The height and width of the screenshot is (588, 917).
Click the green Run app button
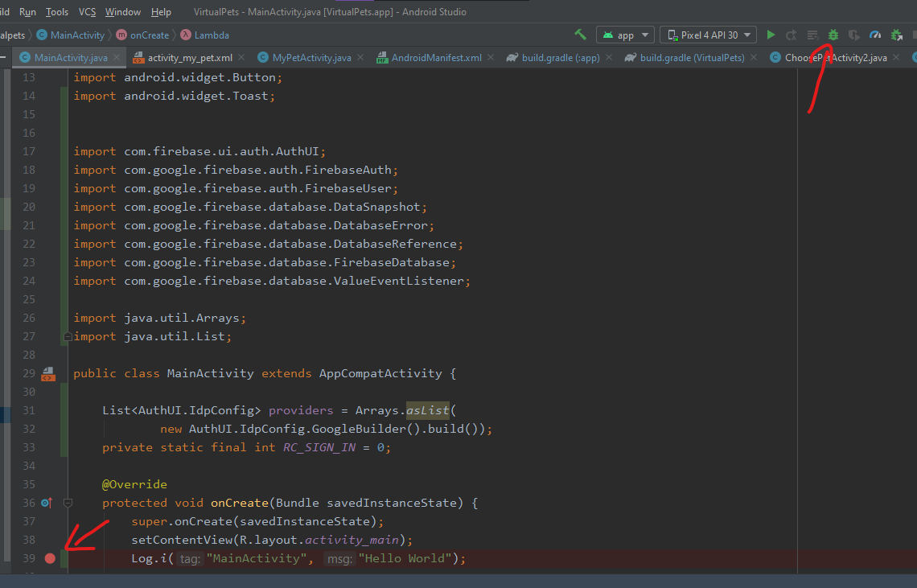click(x=771, y=35)
